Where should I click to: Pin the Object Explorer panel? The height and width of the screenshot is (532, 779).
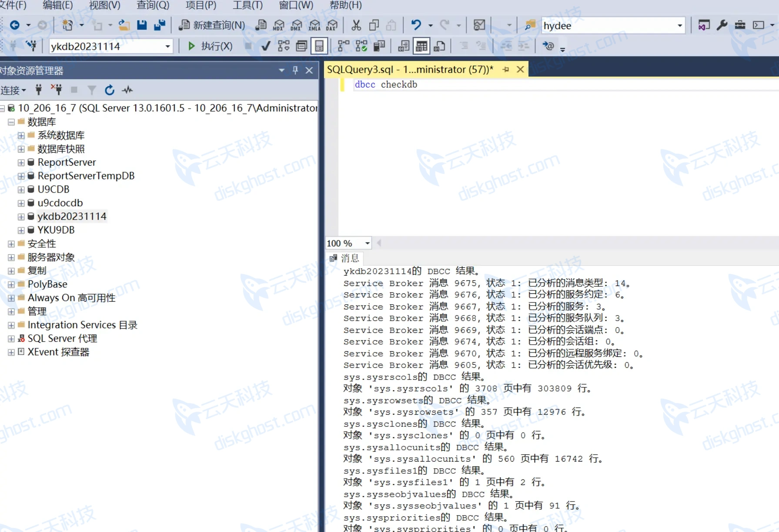[x=295, y=70]
